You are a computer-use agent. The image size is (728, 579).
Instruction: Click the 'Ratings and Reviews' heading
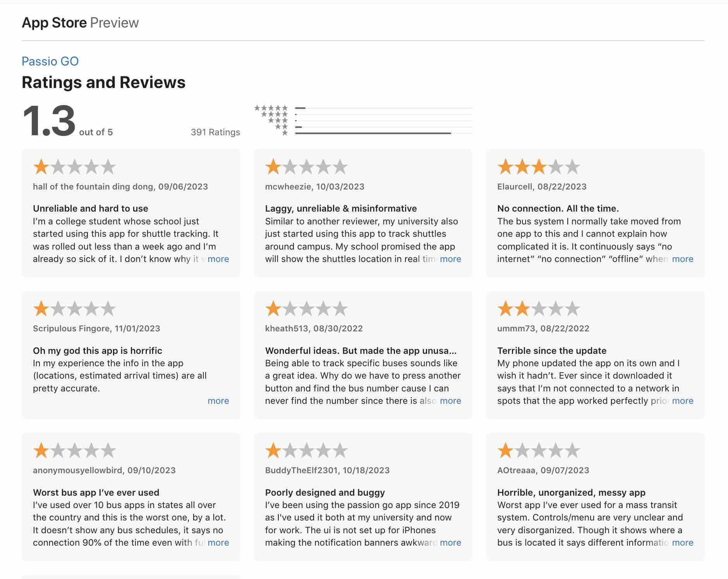103,82
